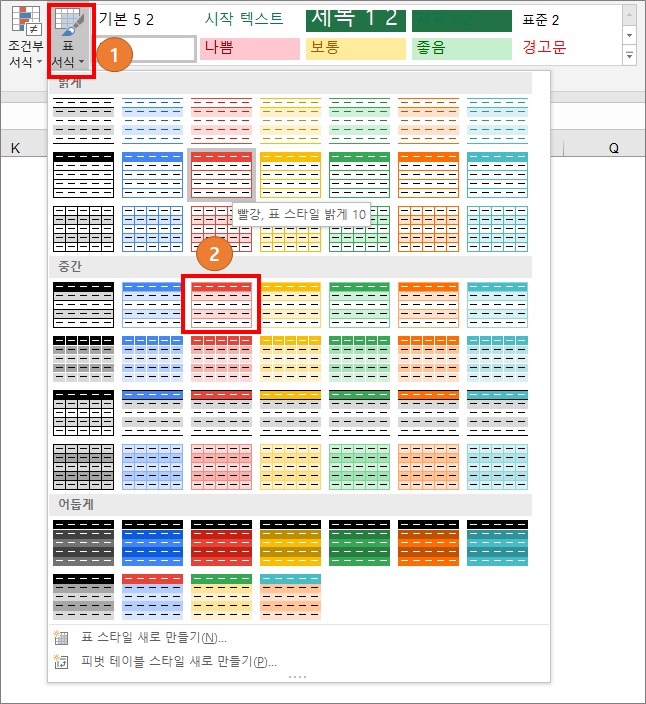Choose the last-row style with green header, yellow bands
The width and height of the screenshot is (646, 704).
pyautogui.click(x=221, y=597)
